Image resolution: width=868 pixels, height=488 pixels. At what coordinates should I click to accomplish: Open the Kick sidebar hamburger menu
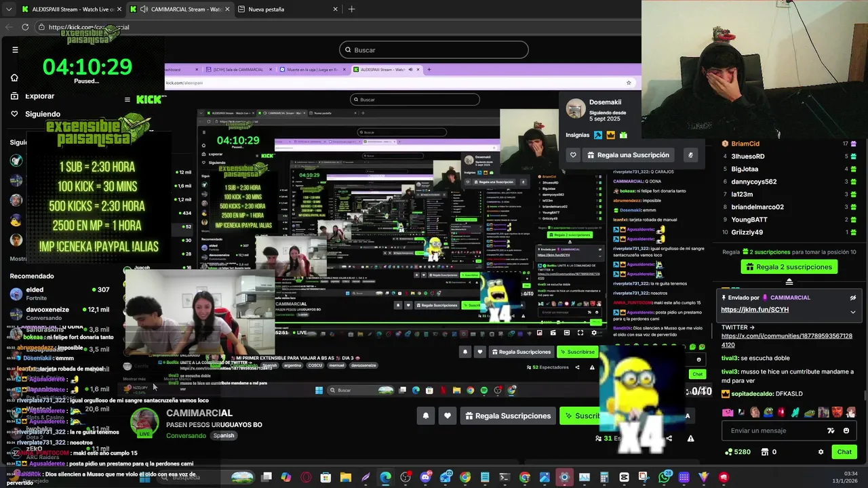pyautogui.click(x=15, y=49)
